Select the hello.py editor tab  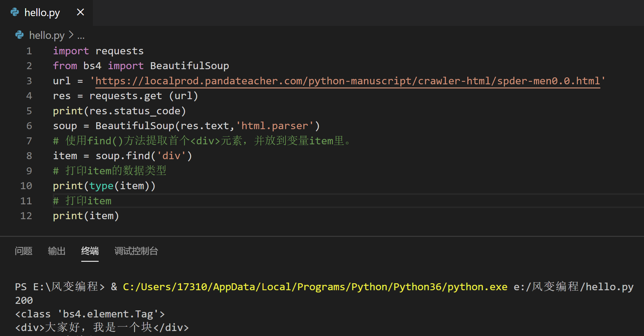click(46, 13)
